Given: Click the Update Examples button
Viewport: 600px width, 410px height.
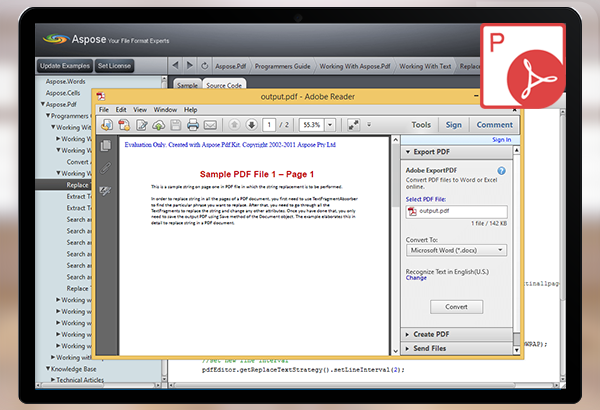Looking at the screenshot, I should tap(65, 65).
